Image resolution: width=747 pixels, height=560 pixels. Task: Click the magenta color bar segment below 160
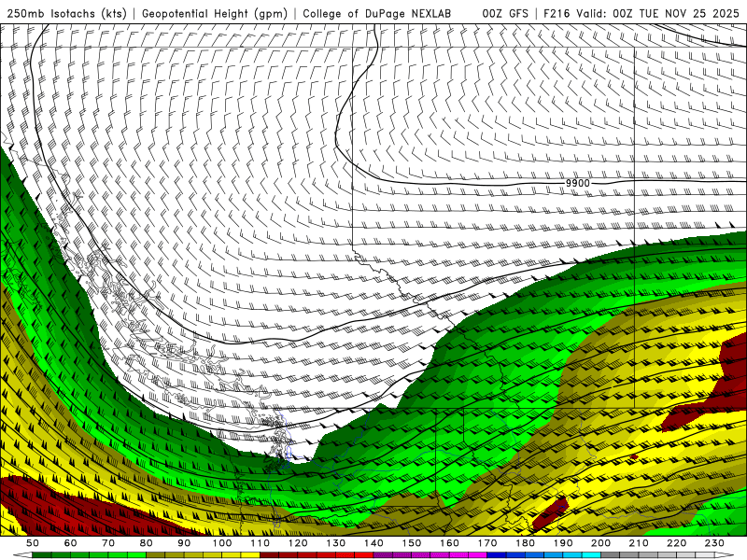pos(440,555)
